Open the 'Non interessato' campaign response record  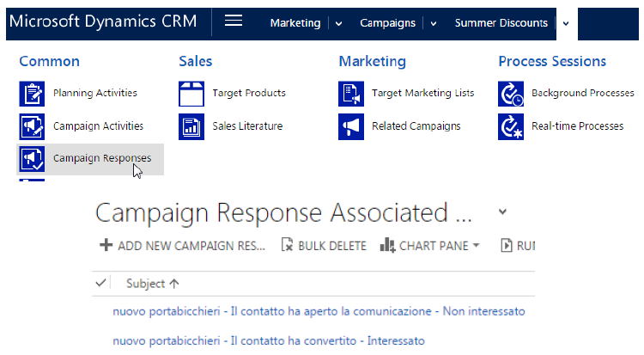tap(319, 311)
